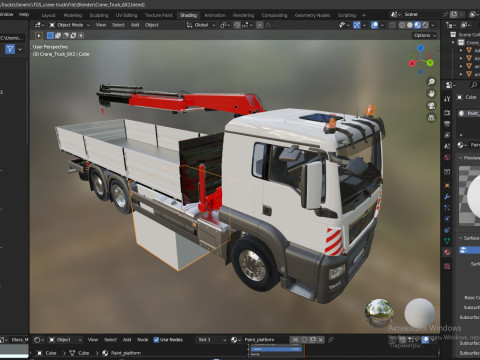Viewport: 480px width, 360px height.
Task: Open object visibility and selectability dropdown
Action: click(x=343, y=25)
